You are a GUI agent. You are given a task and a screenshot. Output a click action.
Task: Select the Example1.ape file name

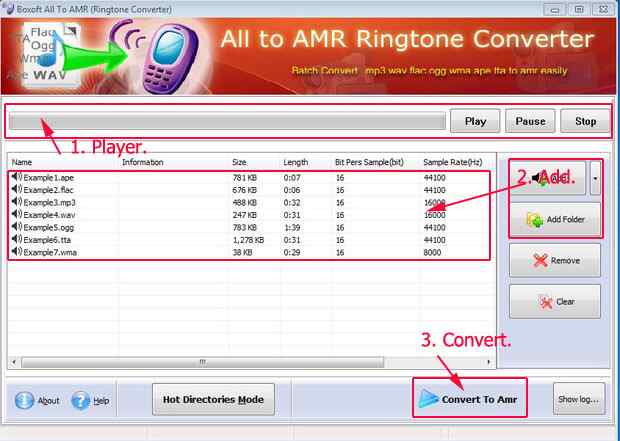pyautogui.click(x=49, y=178)
